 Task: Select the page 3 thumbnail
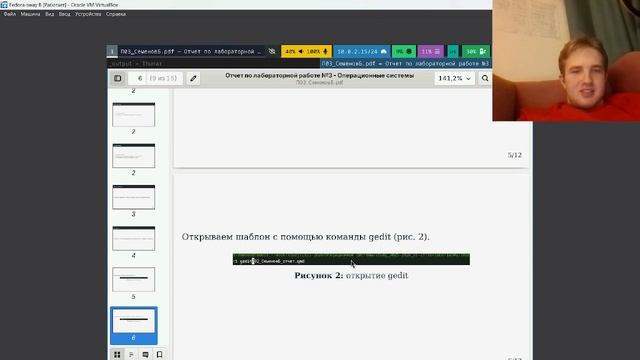(x=133, y=197)
